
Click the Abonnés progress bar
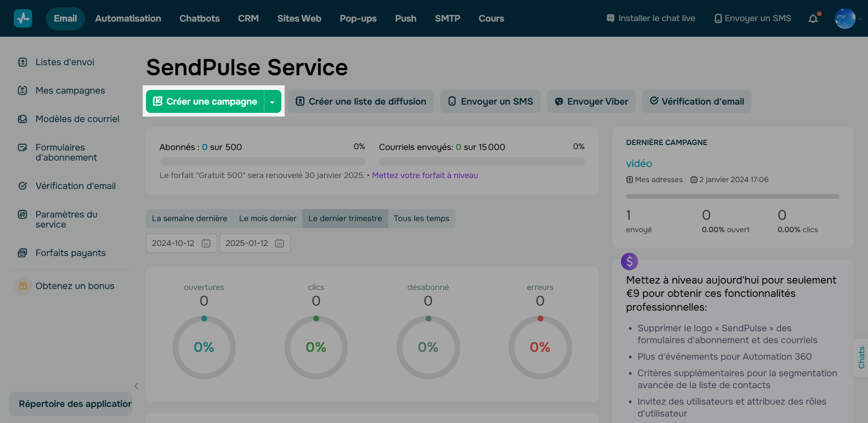click(x=262, y=161)
